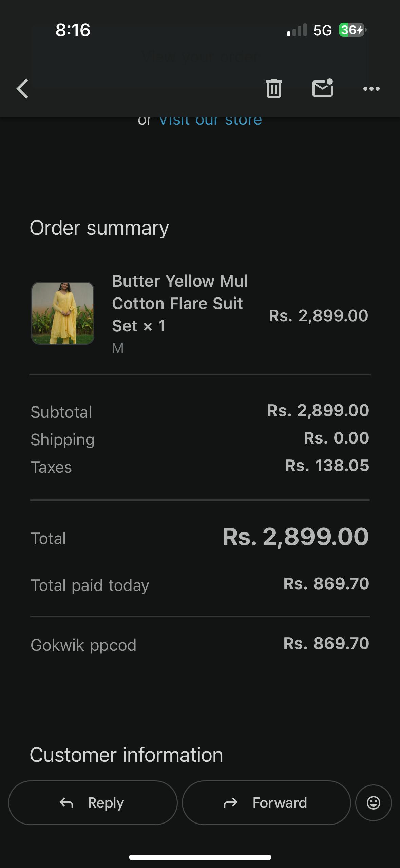
Task: Delete this email with trash icon
Action: [x=273, y=89]
